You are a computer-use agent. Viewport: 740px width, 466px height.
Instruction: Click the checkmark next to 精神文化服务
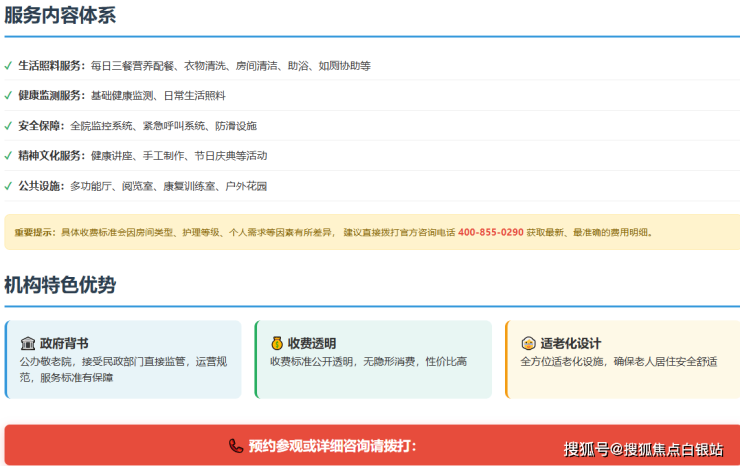click(8, 156)
